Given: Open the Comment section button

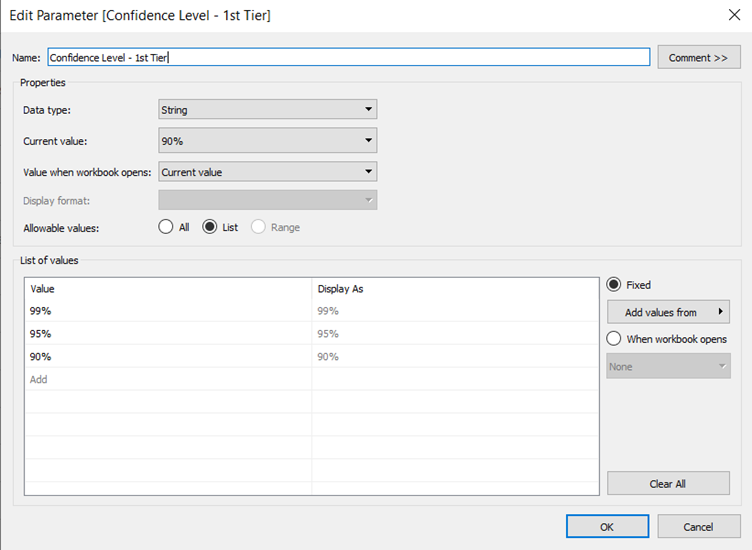Looking at the screenshot, I should coord(698,58).
